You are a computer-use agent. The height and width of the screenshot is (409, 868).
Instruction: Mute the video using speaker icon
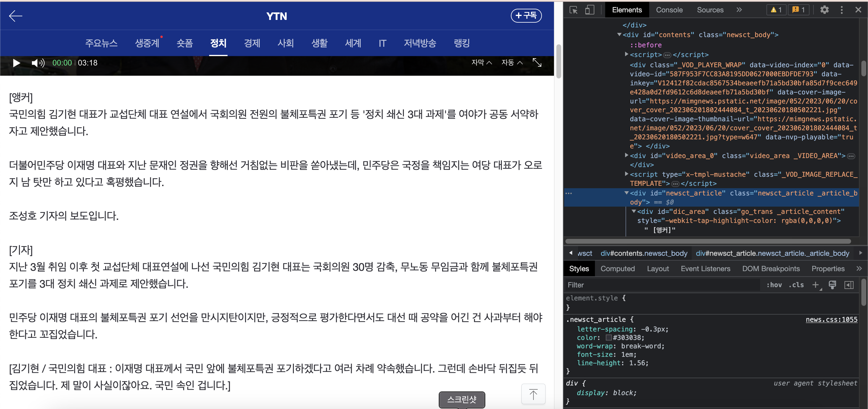tap(37, 63)
